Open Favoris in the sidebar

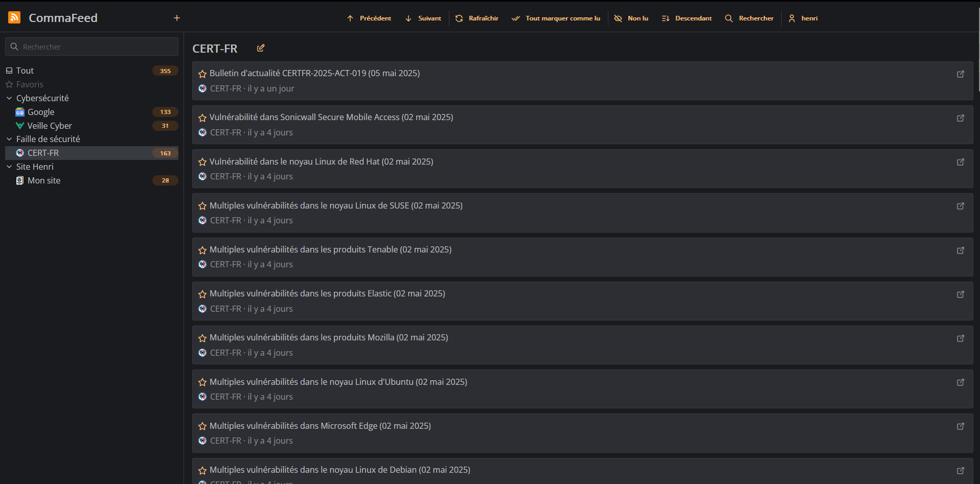pyautogui.click(x=92, y=84)
